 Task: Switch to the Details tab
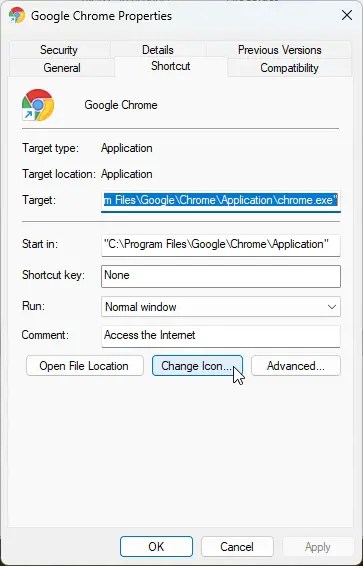(x=158, y=50)
